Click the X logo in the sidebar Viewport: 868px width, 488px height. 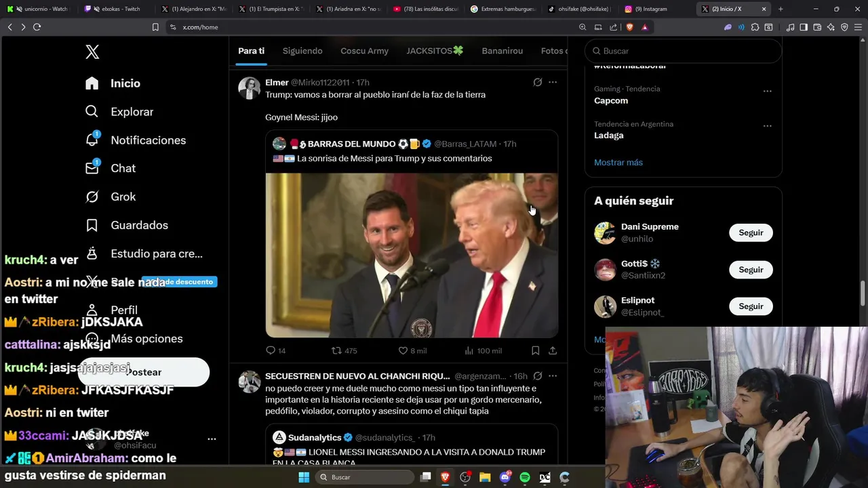(x=93, y=52)
